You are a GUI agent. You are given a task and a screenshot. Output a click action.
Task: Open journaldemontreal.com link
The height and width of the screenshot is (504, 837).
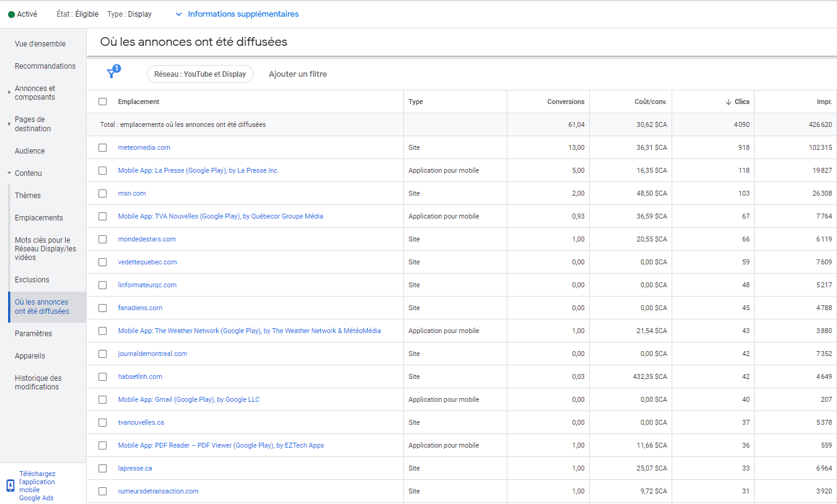pyautogui.click(x=152, y=354)
